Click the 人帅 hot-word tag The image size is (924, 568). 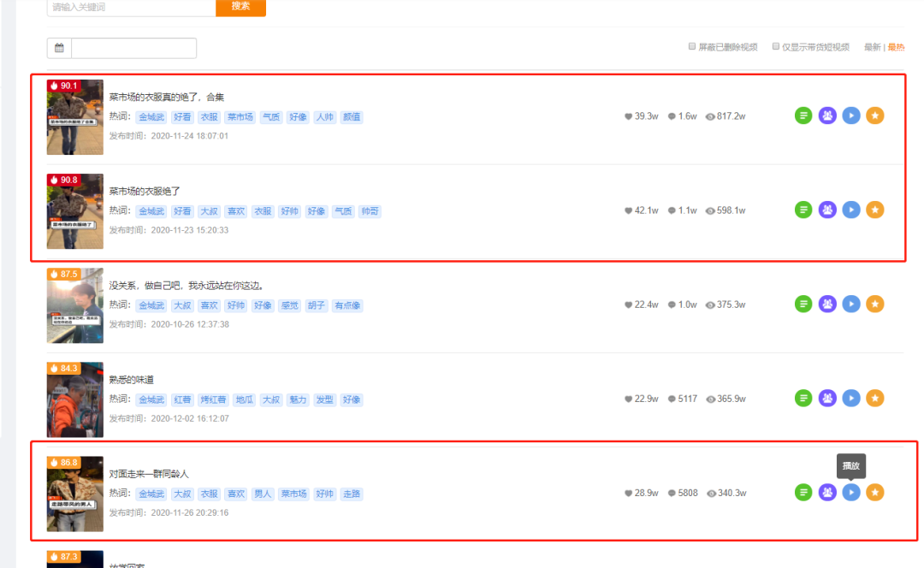click(325, 117)
